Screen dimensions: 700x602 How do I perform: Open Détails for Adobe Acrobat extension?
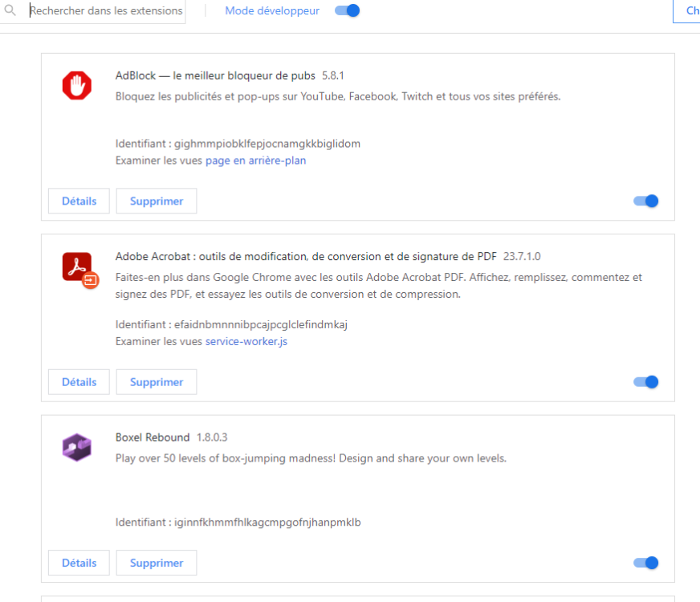79,382
